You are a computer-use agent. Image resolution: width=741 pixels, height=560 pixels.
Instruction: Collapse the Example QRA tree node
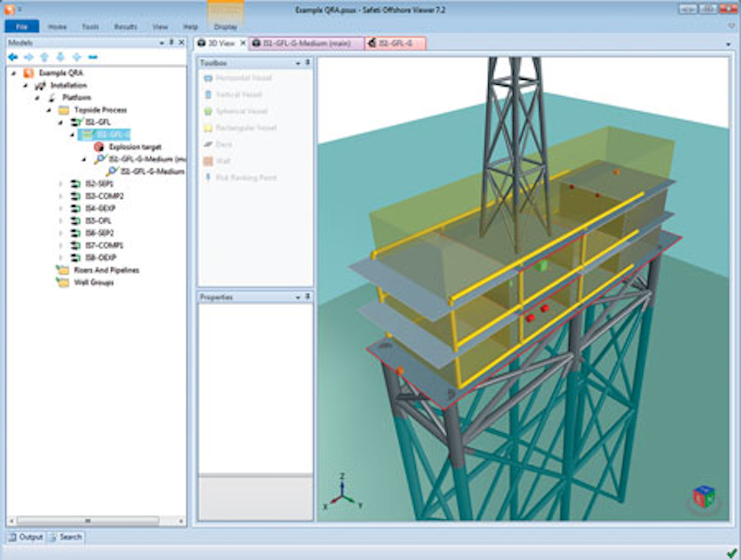14,73
